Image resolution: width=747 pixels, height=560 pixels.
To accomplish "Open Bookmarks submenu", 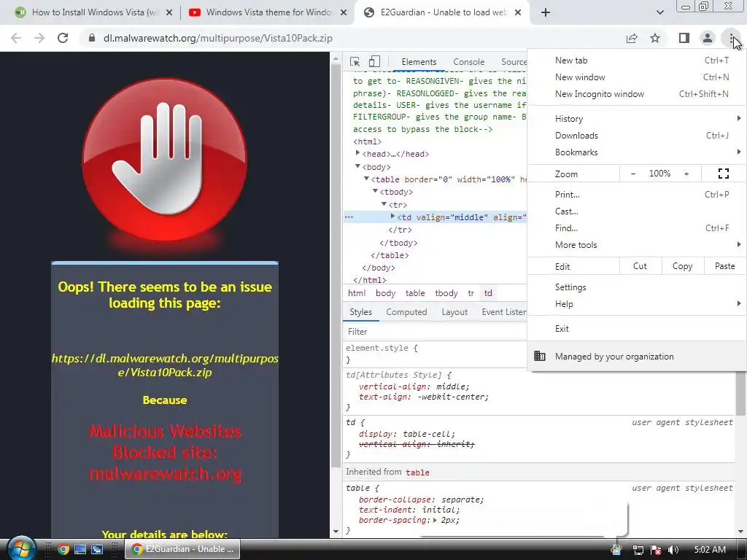I will 637,152.
